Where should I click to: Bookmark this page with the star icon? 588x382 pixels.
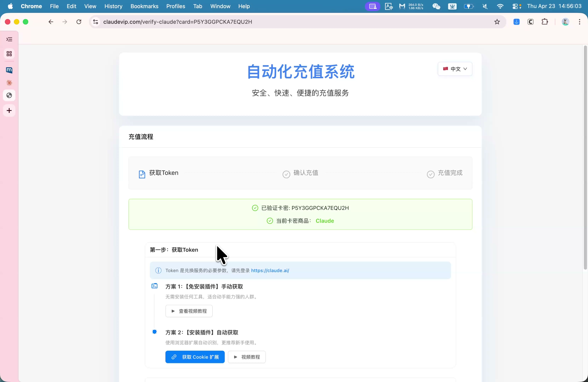tap(497, 22)
